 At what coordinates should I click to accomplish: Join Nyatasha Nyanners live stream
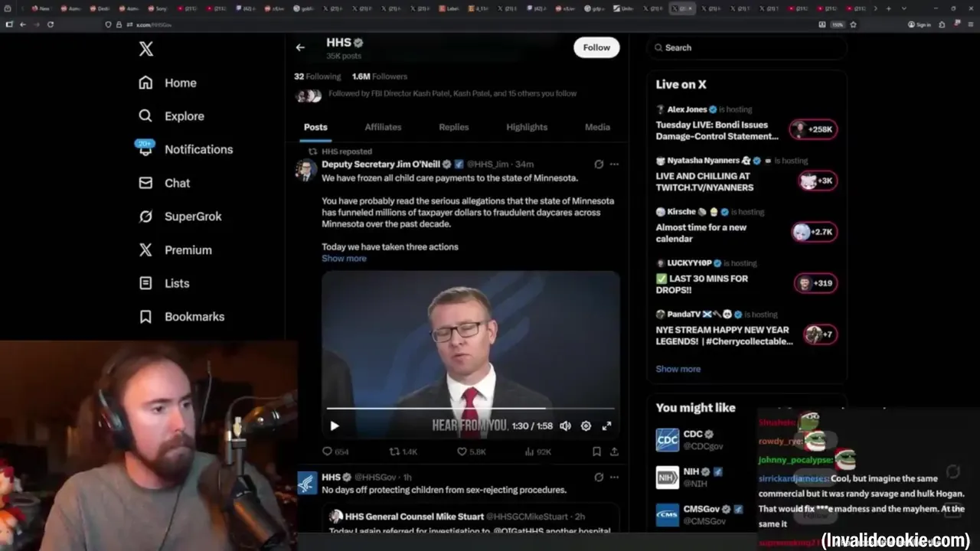point(704,182)
